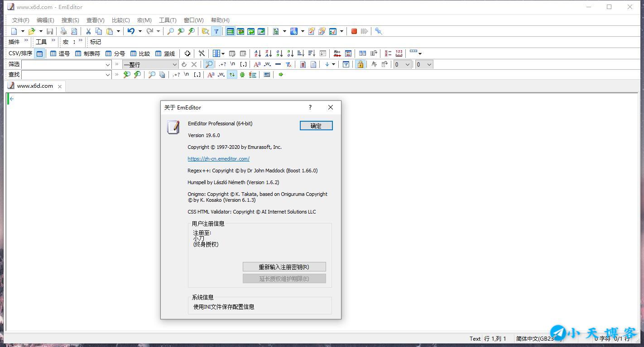This screenshot has height=347, width=644.
Task: Expand the 筛选 filter text dropdown
Action: click(x=108, y=65)
